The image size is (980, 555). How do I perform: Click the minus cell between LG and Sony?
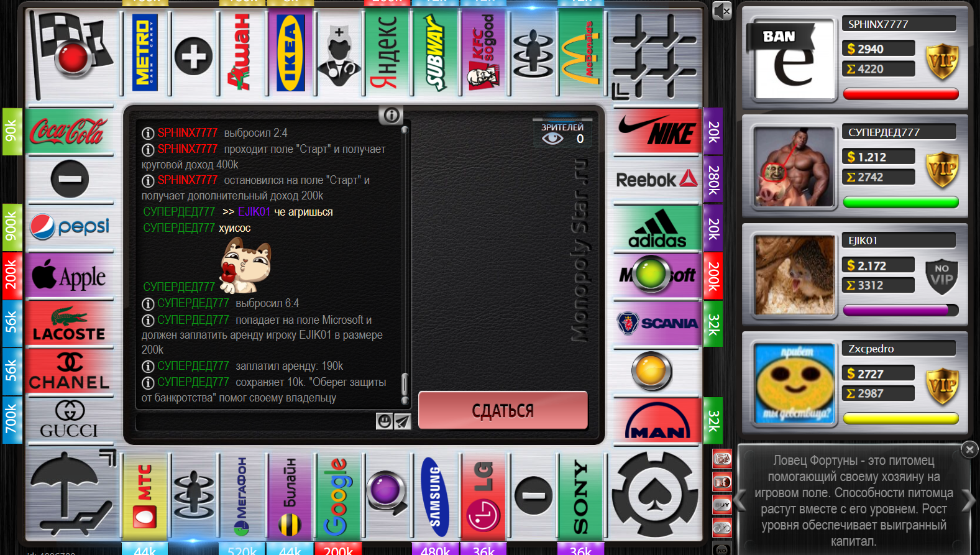533,496
